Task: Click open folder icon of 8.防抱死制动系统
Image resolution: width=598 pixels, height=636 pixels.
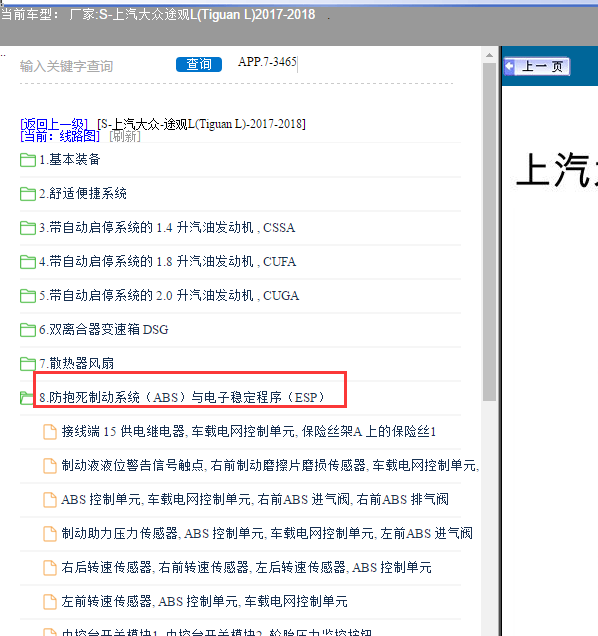Action: 27,398
